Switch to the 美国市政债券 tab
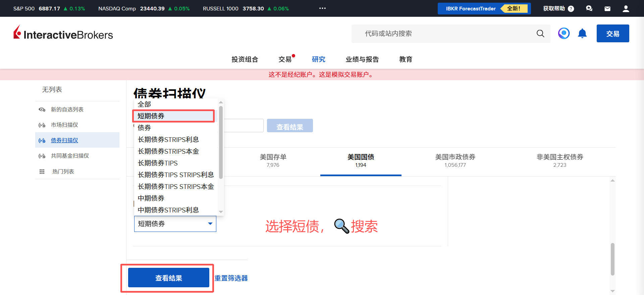 pyautogui.click(x=455, y=160)
